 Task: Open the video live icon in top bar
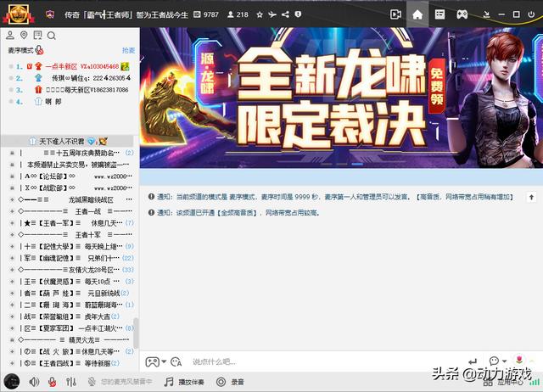coord(395,14)
